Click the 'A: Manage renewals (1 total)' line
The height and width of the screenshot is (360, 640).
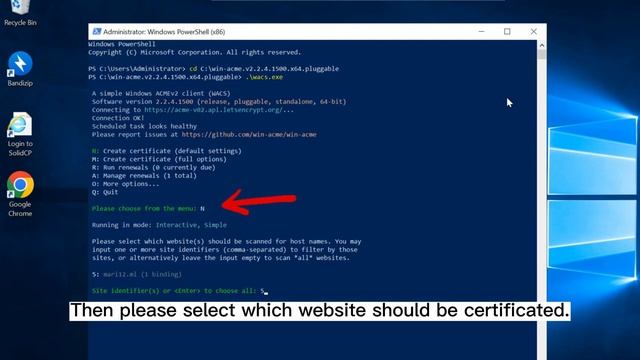[144, 176]
